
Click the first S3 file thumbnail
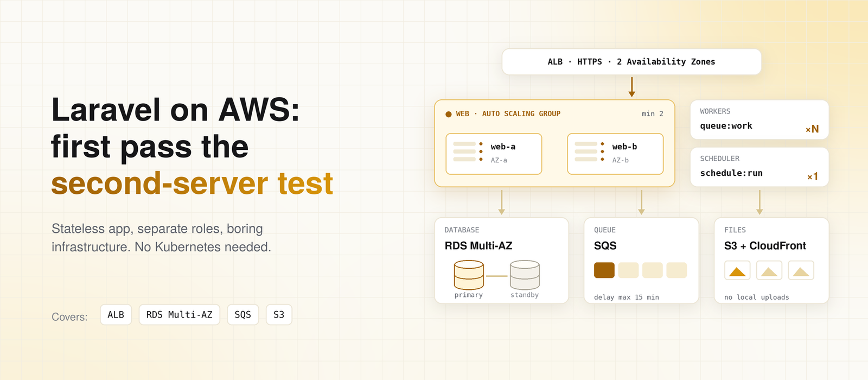pos(737,270)
